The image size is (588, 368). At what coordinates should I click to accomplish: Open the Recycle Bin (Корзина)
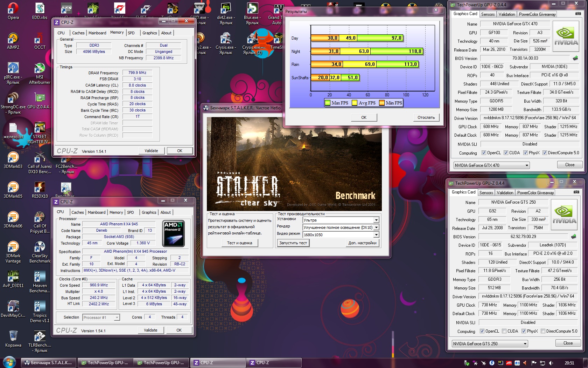[13, 339]
